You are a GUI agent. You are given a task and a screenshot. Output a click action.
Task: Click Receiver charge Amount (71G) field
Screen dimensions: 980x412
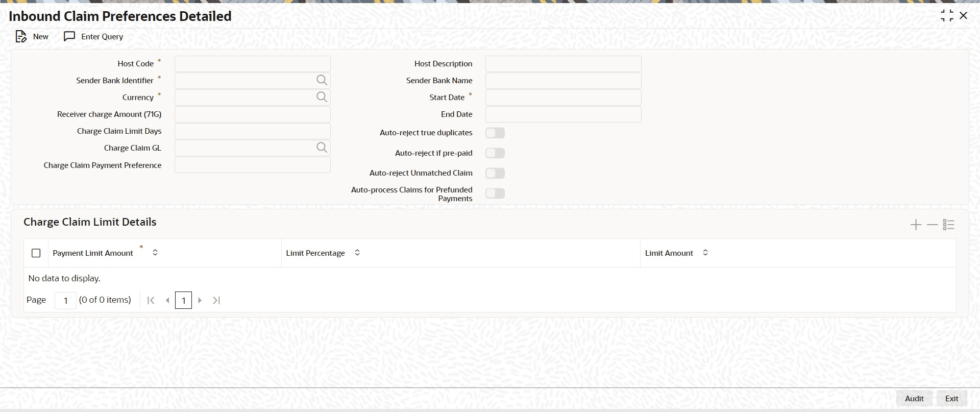(253, 114)
